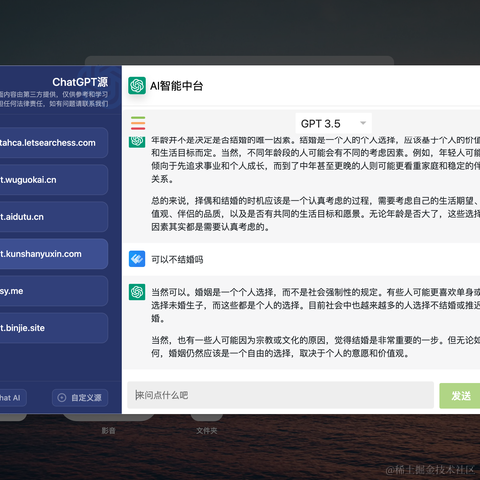Click the paragraph starting 总的来说
The height and width of the screenshot is (480, 480).
click(x=316, y=214)
